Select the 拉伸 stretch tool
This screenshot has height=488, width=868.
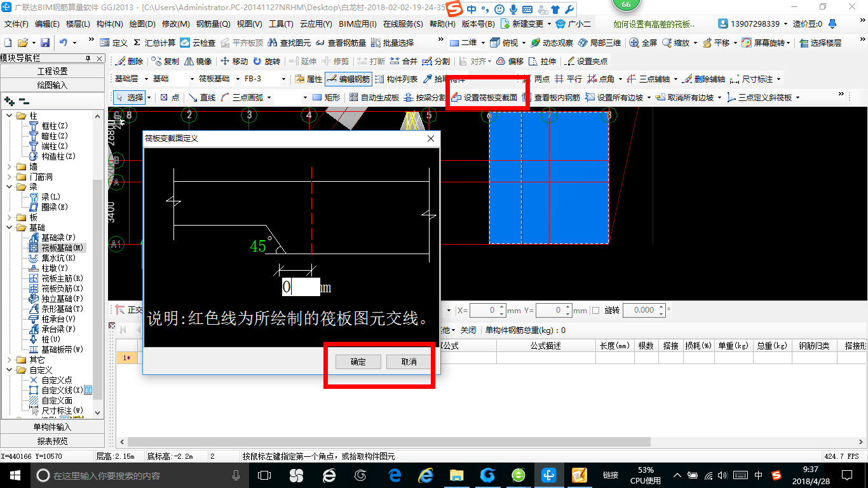(543, 62)
